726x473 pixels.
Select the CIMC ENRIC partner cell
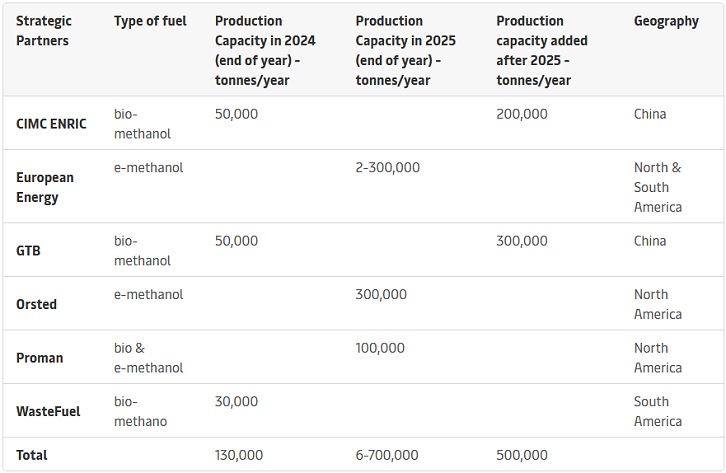tap(51, 124)
